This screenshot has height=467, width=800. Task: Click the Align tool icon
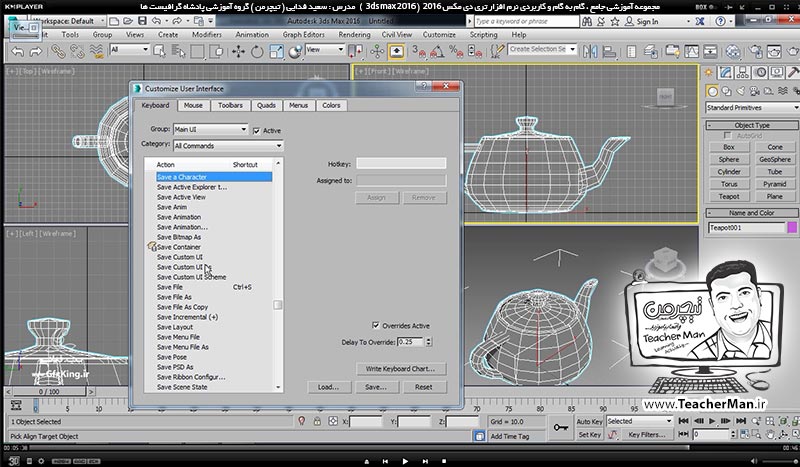coord(609,51)
